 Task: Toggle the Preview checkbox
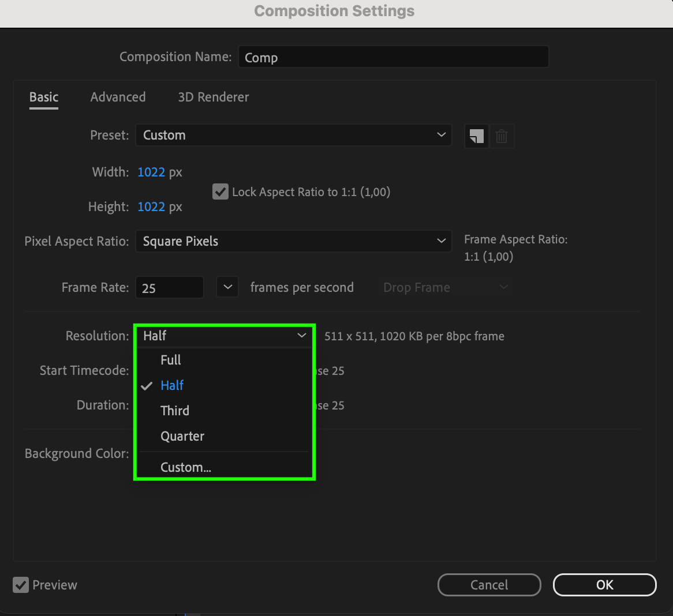click(x=21, y=585)
